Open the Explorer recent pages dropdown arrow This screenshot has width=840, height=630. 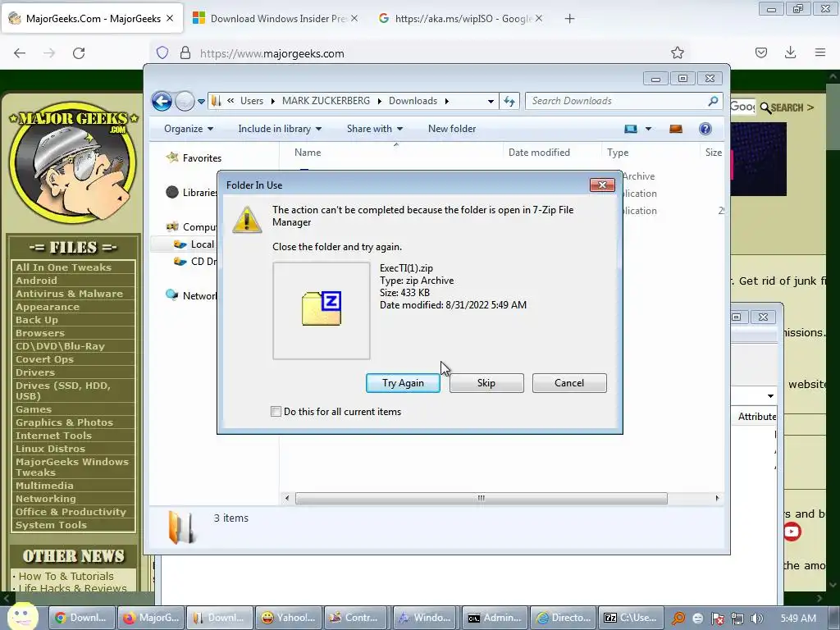point(201,101)
